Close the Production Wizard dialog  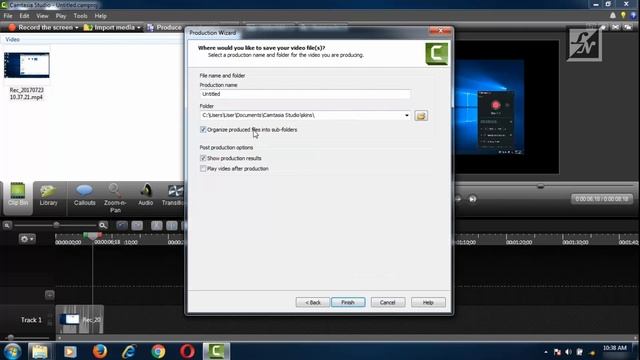pyautogui.click(x=440, y=31)
